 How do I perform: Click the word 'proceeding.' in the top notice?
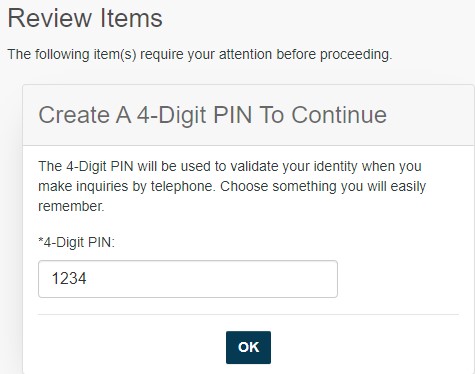(x=356, y=55)
